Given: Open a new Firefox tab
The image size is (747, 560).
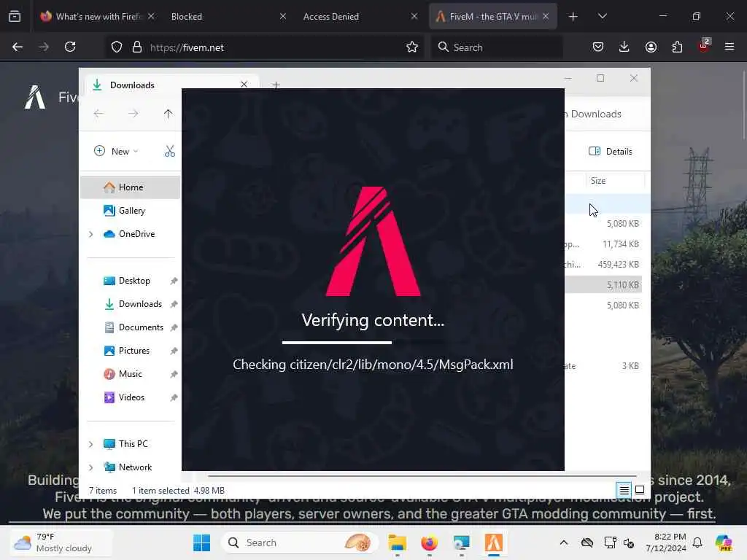Looking at the screenshot, I should [573, 17].
